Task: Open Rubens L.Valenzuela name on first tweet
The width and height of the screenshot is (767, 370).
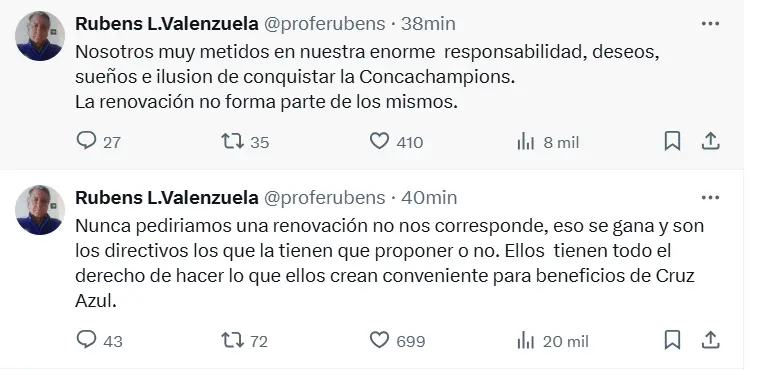Action: pos(167,23)
